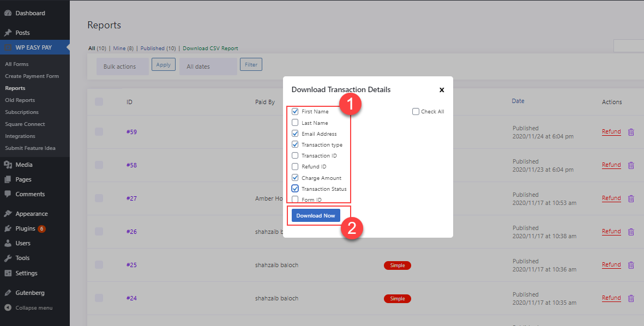This screenshot has height=326, width=644.
Task: Click the Comments bubble icon
Action: (x=8, y=194)
